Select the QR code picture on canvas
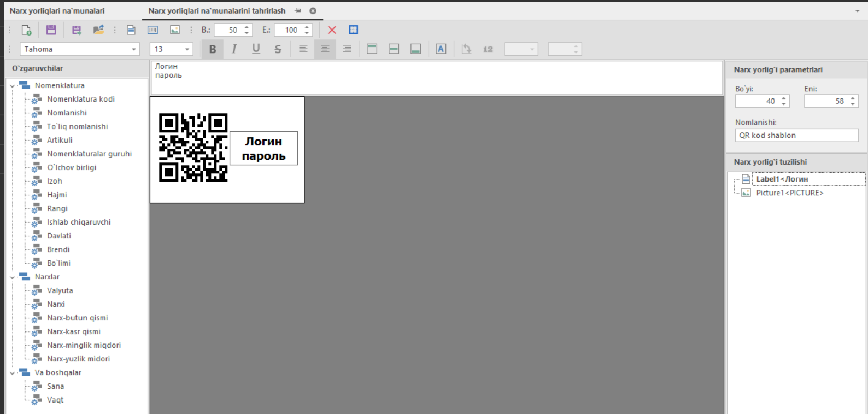Image resolution: width=868 pixels, height=414 pixels. [x=193, y=148]
